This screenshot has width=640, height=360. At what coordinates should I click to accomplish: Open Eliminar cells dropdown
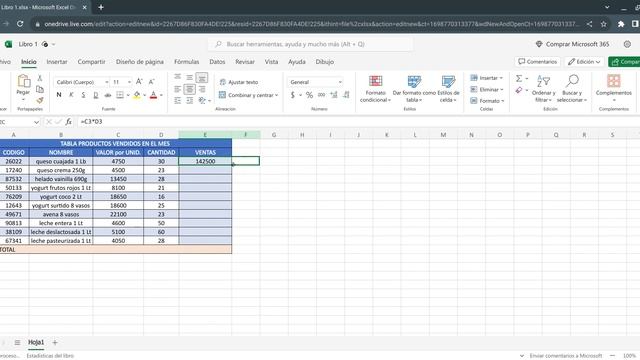pyautogui.click(x=487, y=89)
